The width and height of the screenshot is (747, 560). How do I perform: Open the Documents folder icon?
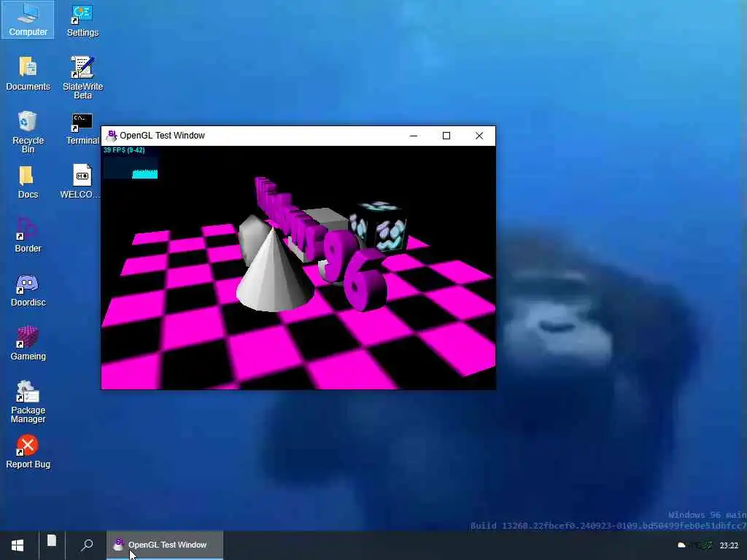28,74
